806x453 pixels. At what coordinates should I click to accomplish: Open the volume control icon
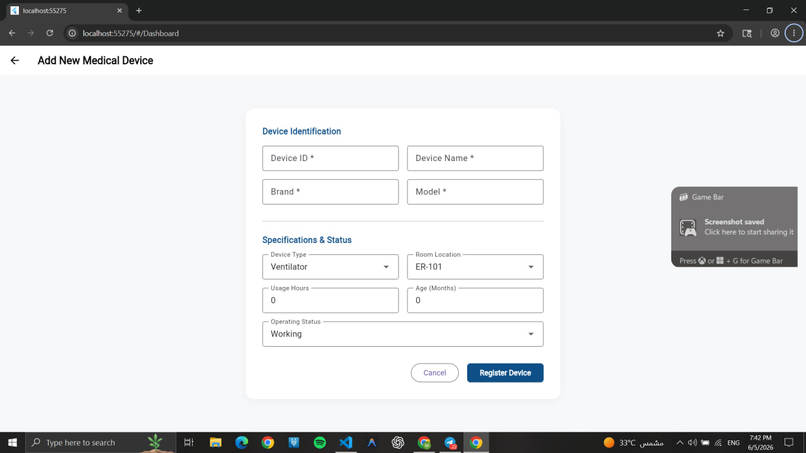pos(692,442)
